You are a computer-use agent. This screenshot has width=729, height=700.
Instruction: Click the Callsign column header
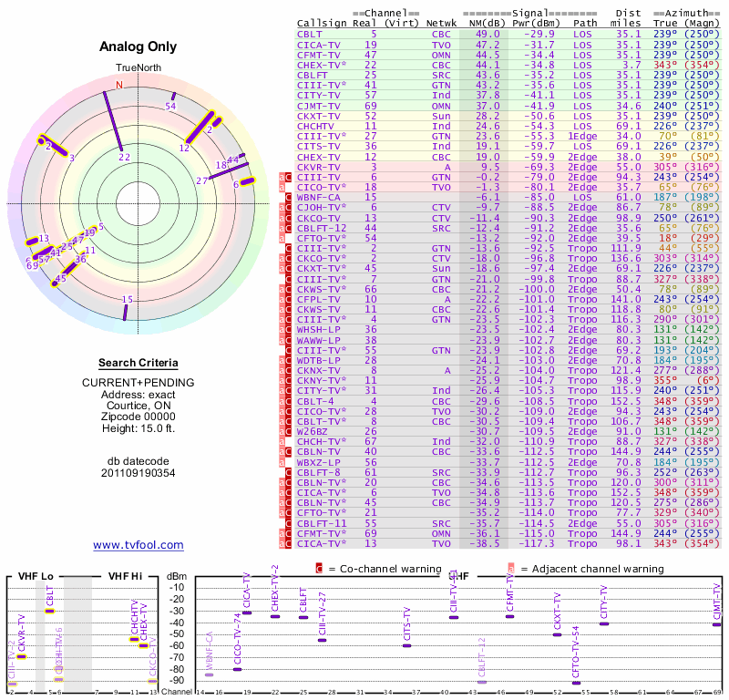pos(322,24)
